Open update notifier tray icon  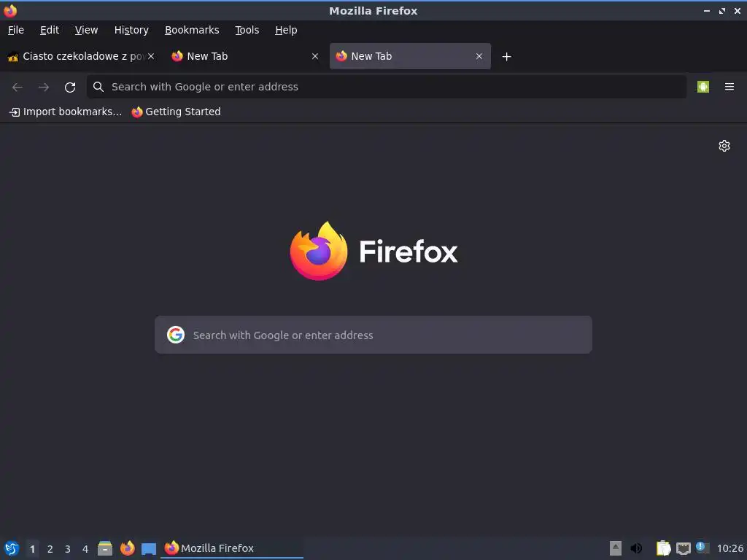pyautogui.click(x=703, y=548)
